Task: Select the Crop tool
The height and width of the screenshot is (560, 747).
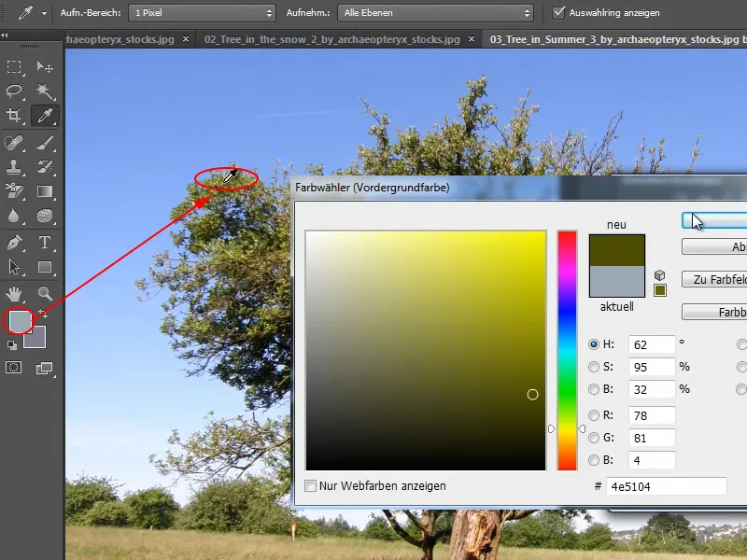Action: pyautogui.click(x=14, y=115)
